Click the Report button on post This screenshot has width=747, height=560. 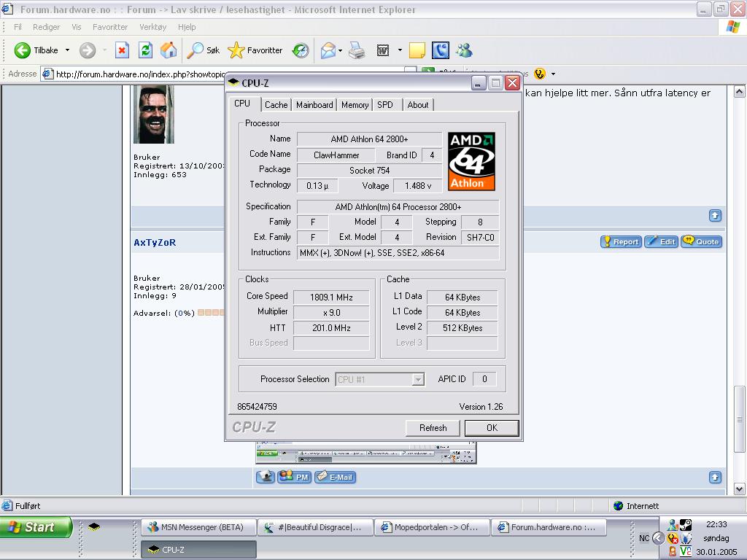[x=622, y=241]
